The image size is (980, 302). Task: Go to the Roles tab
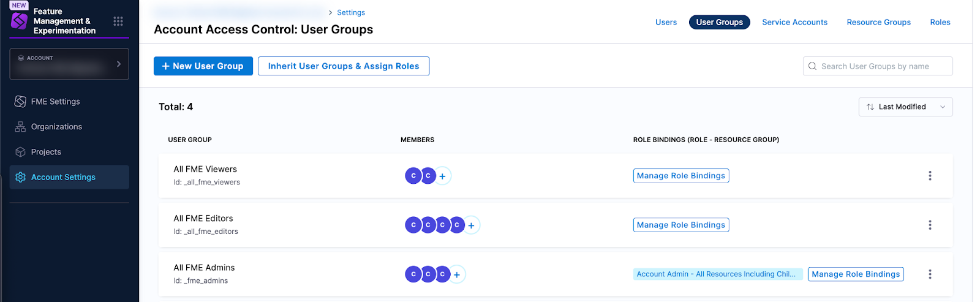940,22
